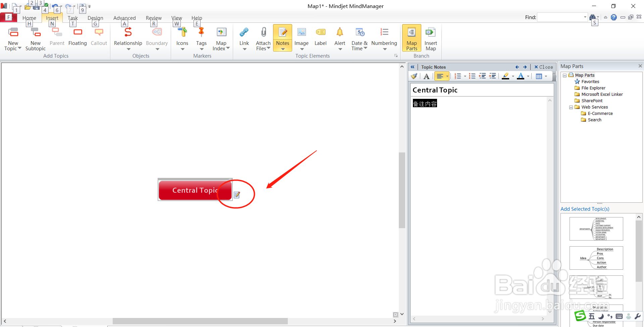Image resolution: width=644 pixels, height=327 pixels.
Task: Click the note icon beside Central Topic
Action: coord(237,195)
